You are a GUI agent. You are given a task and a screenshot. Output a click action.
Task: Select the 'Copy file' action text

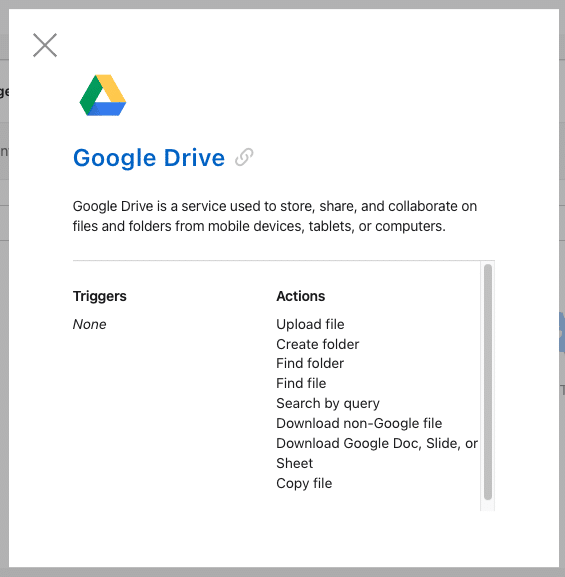(304, 483)
